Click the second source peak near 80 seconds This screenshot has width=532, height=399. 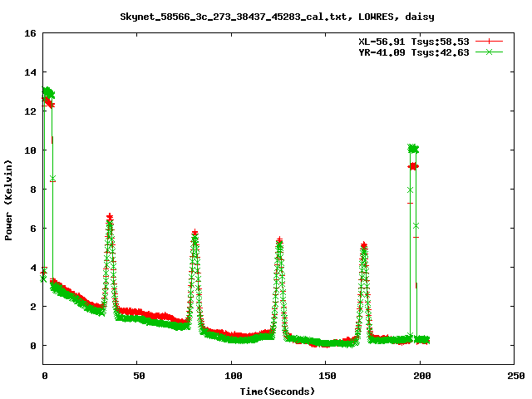point(195,233)
